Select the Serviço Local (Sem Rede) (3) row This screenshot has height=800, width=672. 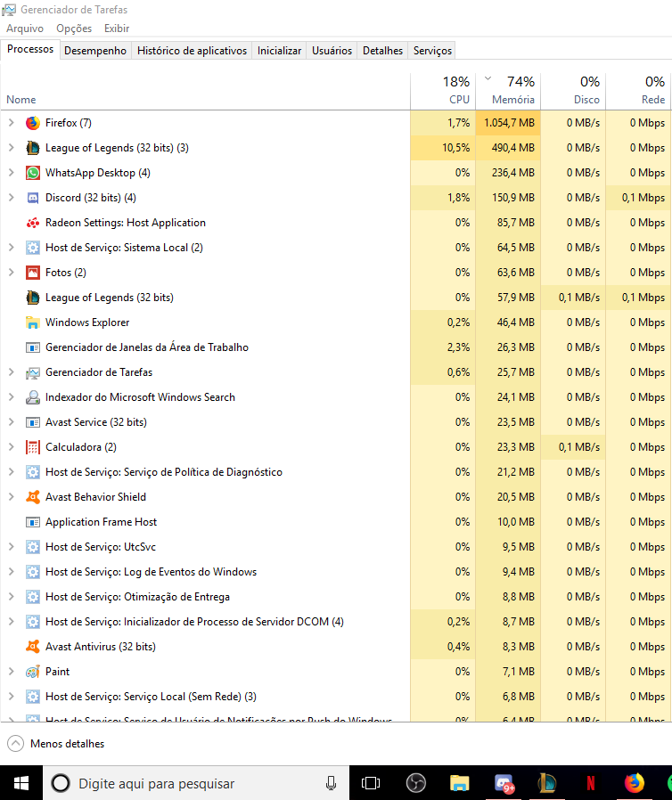pos(336,697)
